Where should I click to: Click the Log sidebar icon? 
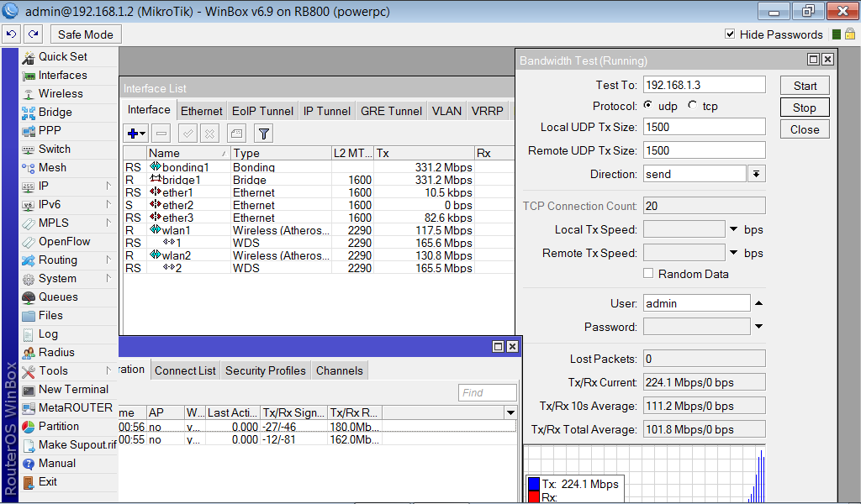tap(28, 334)
